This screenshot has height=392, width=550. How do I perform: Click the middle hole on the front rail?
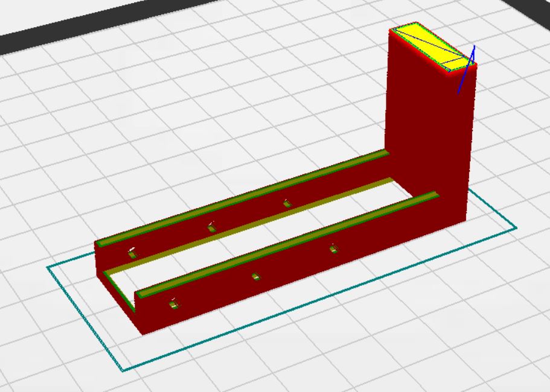click(x=257, y=277)
